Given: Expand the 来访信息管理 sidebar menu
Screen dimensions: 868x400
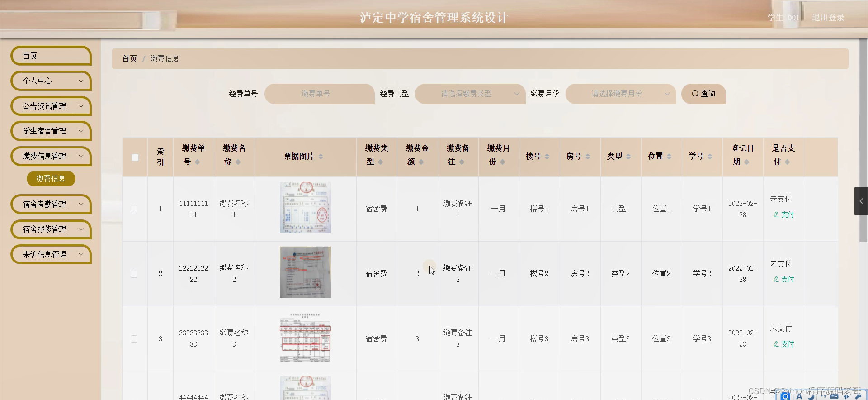Looking at the screenshot, I should (51, 254).
